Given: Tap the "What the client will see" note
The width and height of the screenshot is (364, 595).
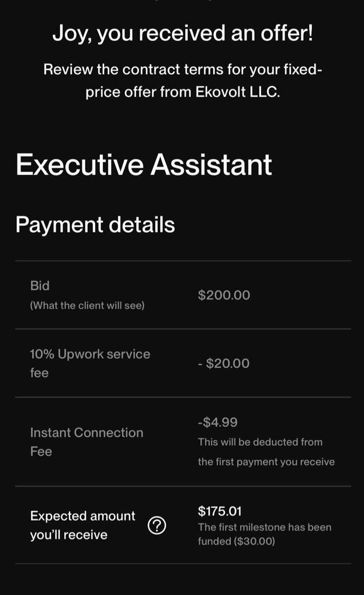Looking at the screenshot, I should point(87,305).
